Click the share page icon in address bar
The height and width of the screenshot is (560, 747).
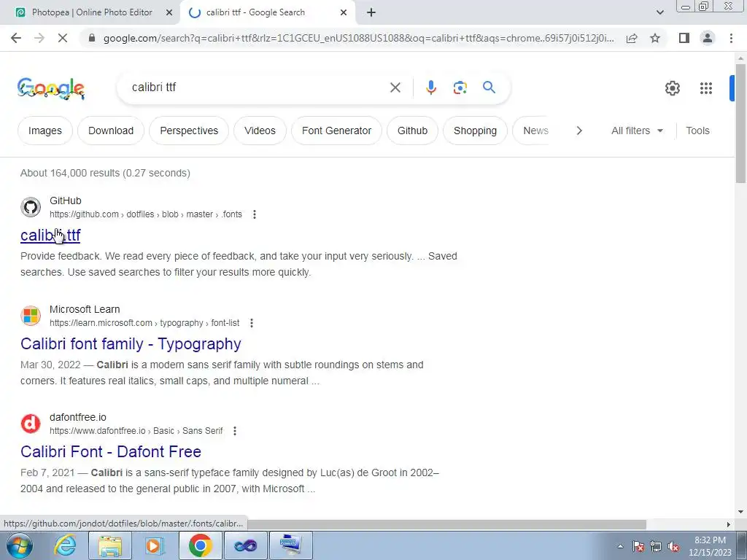(x=632, y=38)
